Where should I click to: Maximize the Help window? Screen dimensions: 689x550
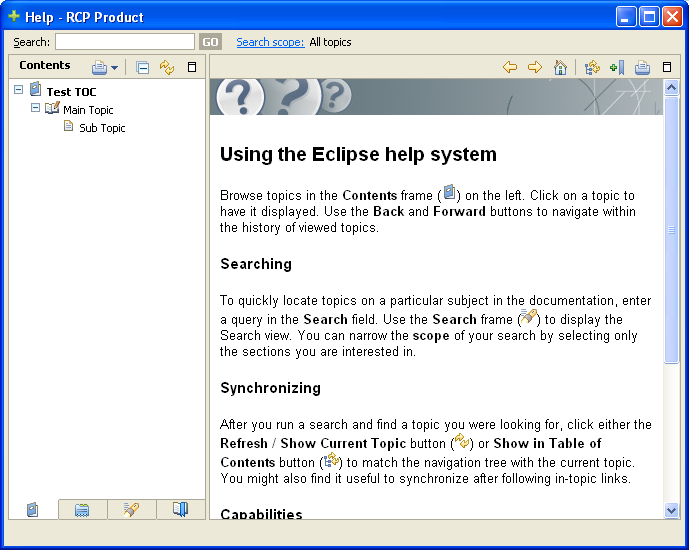point(649,17)
